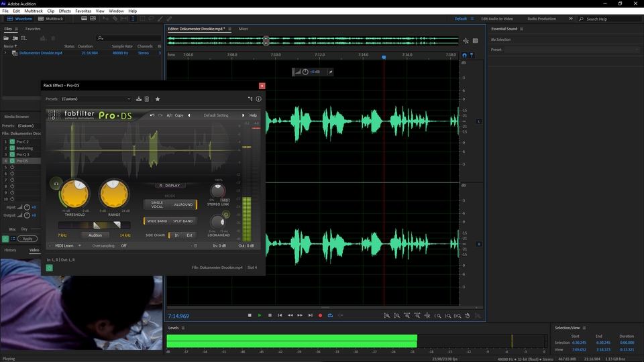Toggle Pro-DS headphone audition of threshold
Image resolution: width=644 pixels, height=362 pixels.
(56, 184)
